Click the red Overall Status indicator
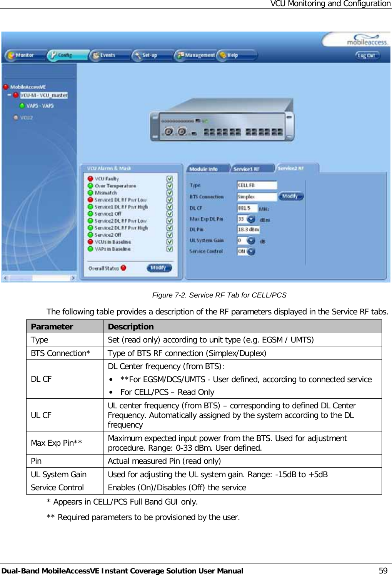This screenshot has width=392, height=575. (x=123, y=268)
